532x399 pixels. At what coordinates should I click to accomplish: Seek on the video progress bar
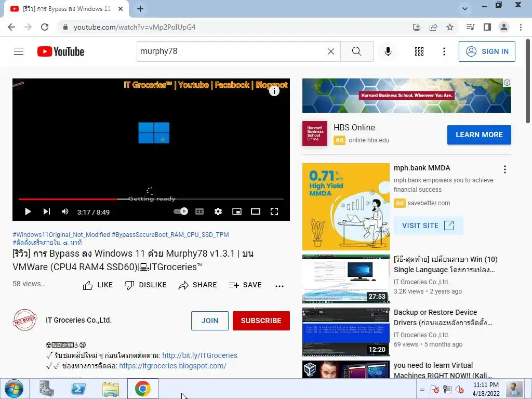[151, 199]
